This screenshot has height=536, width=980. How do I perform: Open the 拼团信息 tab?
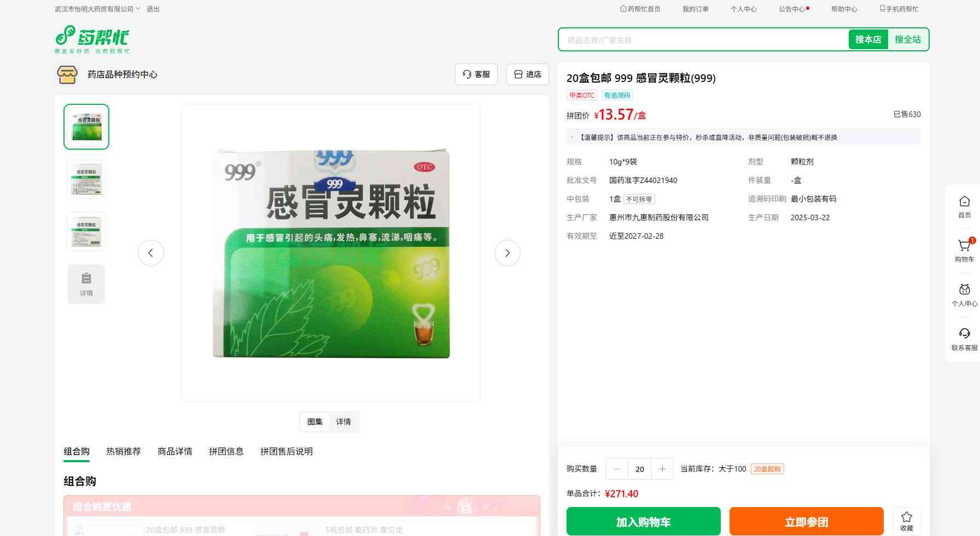pos(226,451)
